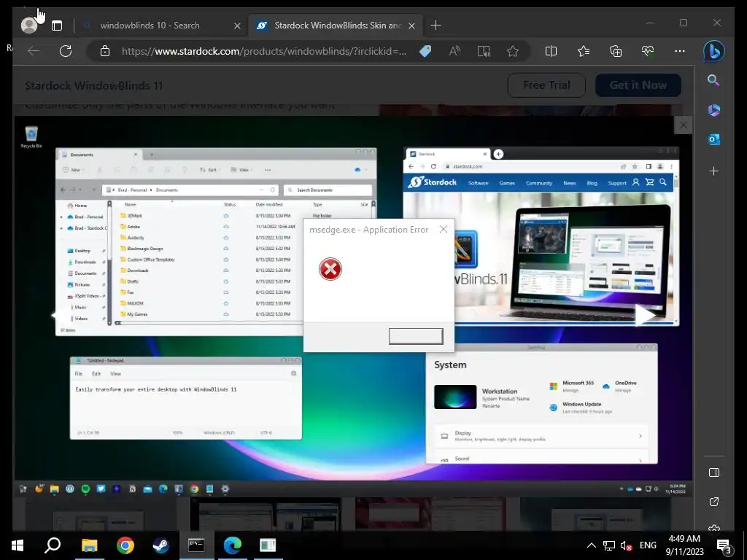Open the Favorites list

pos(584,52)
